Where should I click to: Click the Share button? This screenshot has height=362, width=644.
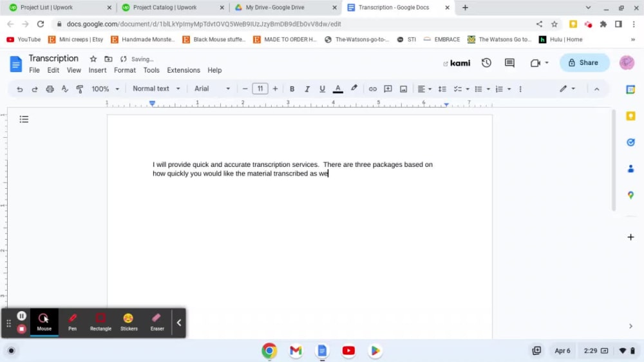(x=584, y=63)
